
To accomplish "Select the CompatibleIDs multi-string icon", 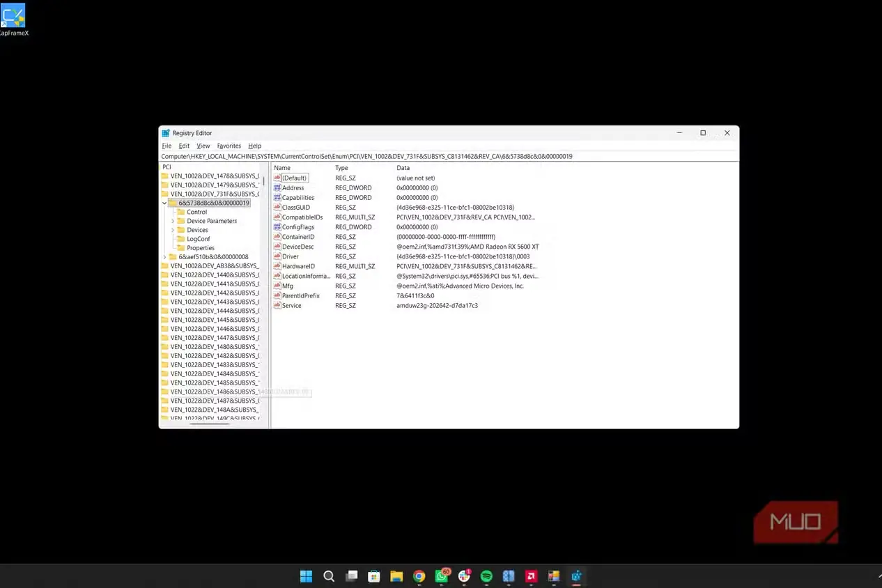I will coord(277,217).
